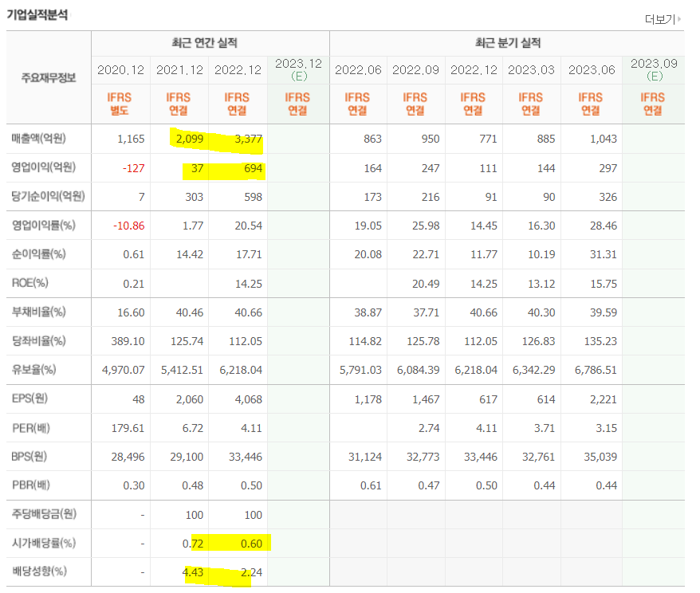The image size is (700, 593).
Task: Click the EPS(원) row label
Action: point(30,399)
